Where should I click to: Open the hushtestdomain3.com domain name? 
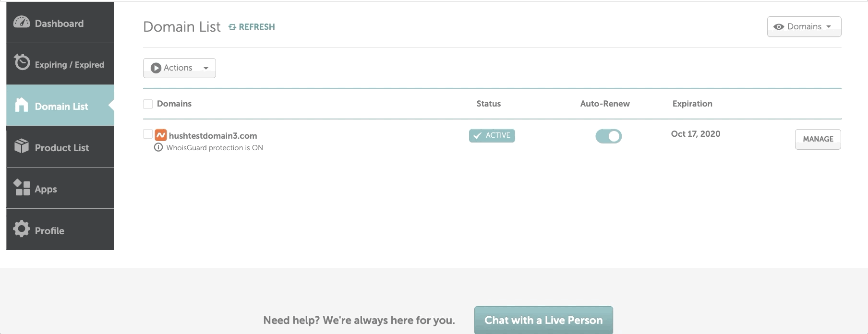click(213, 136)
